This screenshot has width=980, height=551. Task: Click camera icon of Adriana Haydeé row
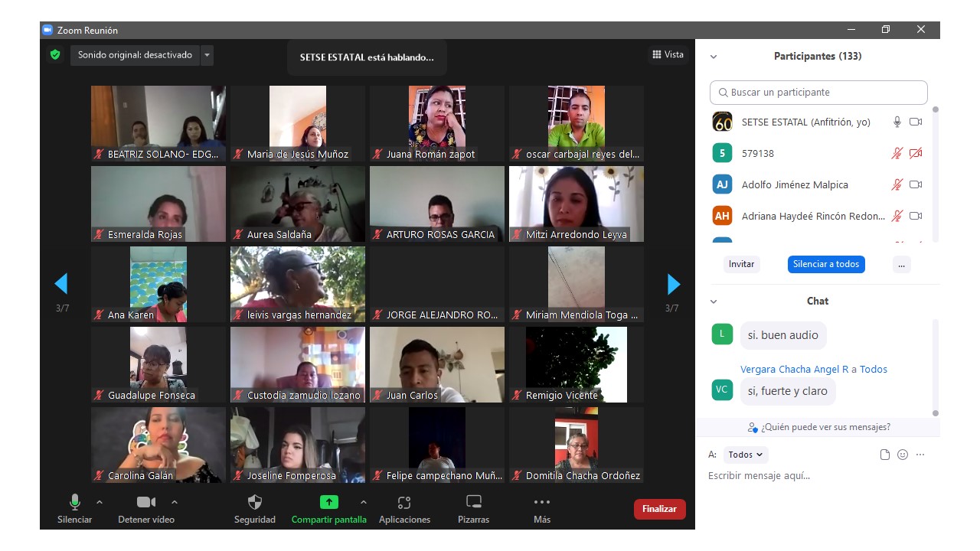pyautogui.click(x=916, y=216)
